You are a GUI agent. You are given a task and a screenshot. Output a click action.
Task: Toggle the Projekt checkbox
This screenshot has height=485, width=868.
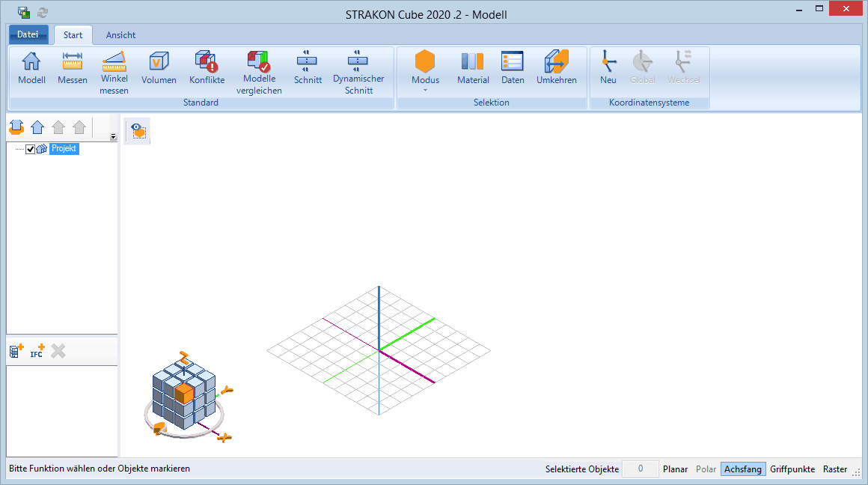31,149
